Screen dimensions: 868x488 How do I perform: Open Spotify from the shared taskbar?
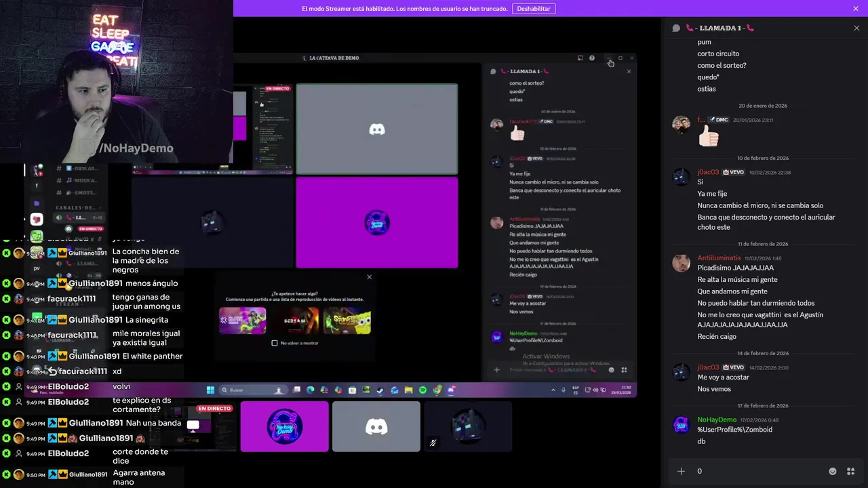[x=422, y=390]
